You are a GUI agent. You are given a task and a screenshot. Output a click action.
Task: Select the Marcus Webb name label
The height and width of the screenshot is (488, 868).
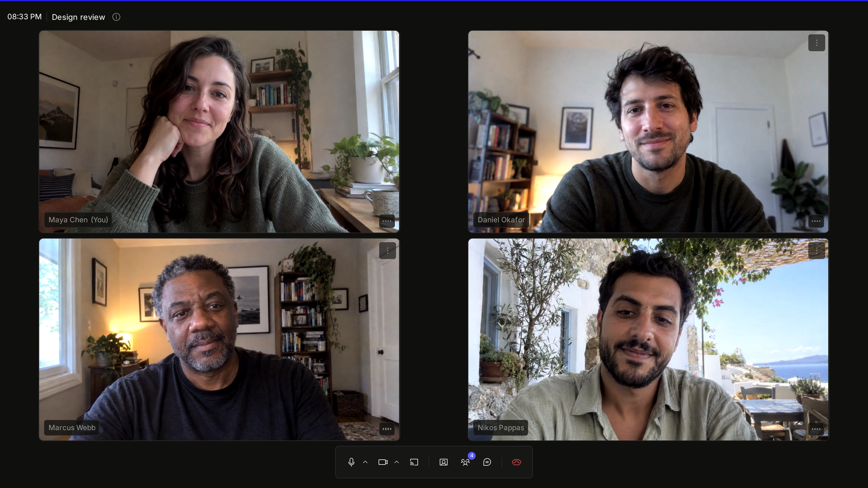(x=72, y=427)
